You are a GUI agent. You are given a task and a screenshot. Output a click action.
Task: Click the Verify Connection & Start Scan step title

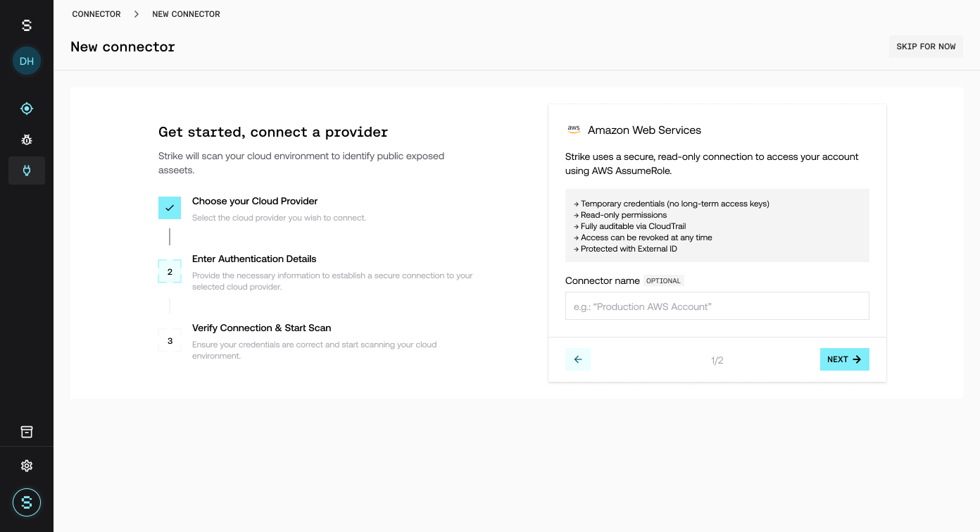pos(262,328)
